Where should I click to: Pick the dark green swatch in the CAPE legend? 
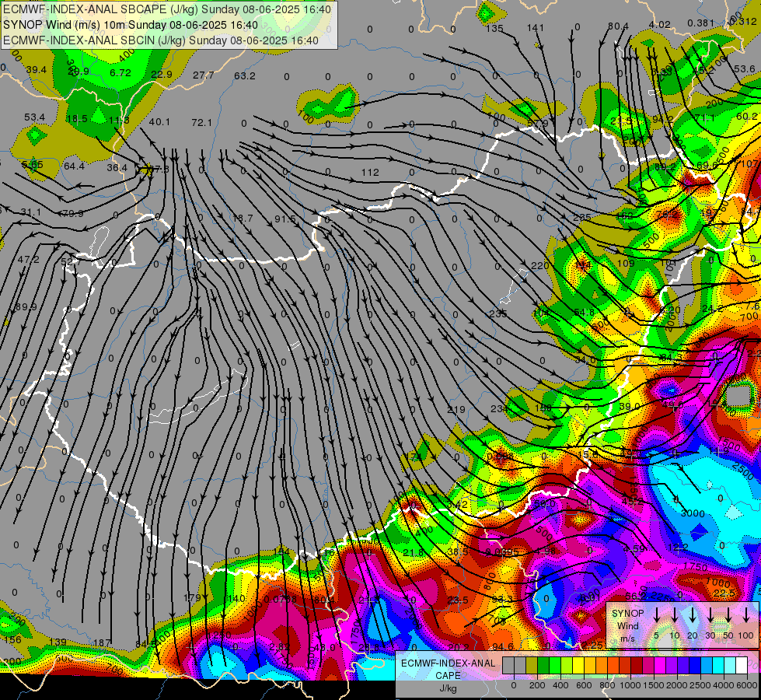(543, 666)
